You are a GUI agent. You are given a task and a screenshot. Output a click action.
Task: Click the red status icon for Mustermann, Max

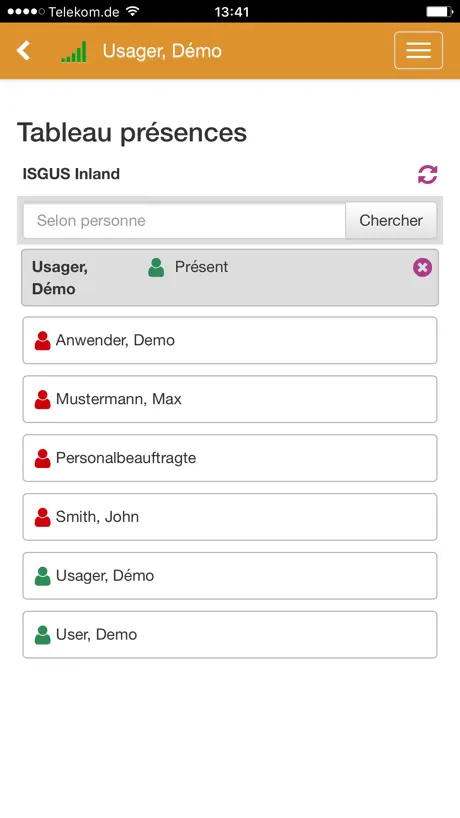[x=43, y=400]
